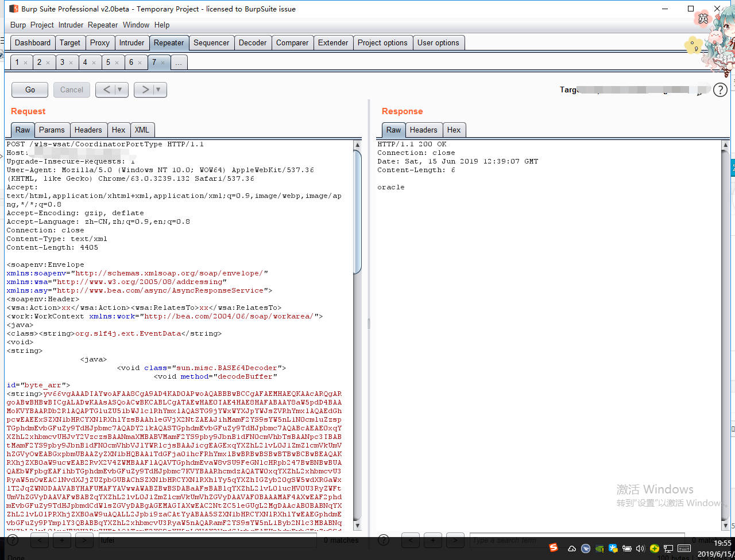This screenshot has width=735, height=560.
Task: Click the disabled Cancel button
Action: pyautogui.click(x=72, y=90)
